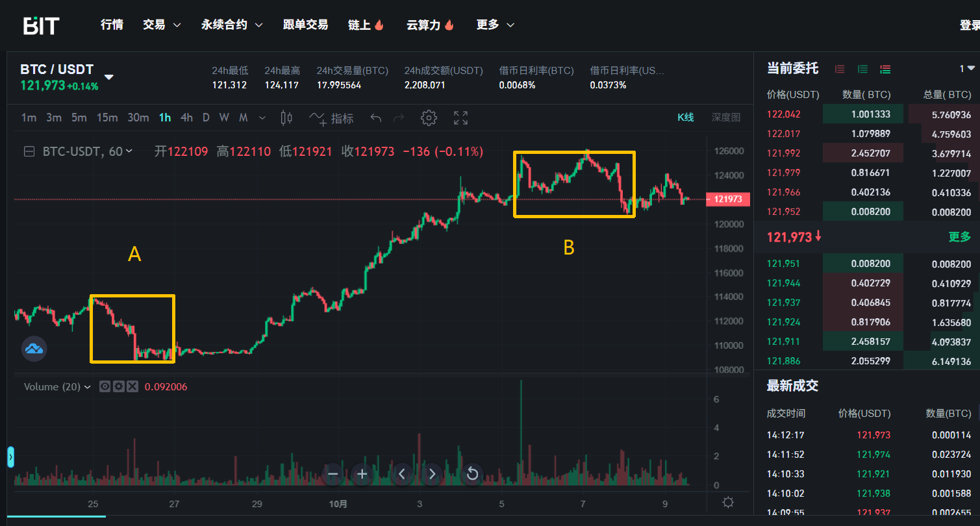Open chart settings gear in toolbar

coord(428,118)
